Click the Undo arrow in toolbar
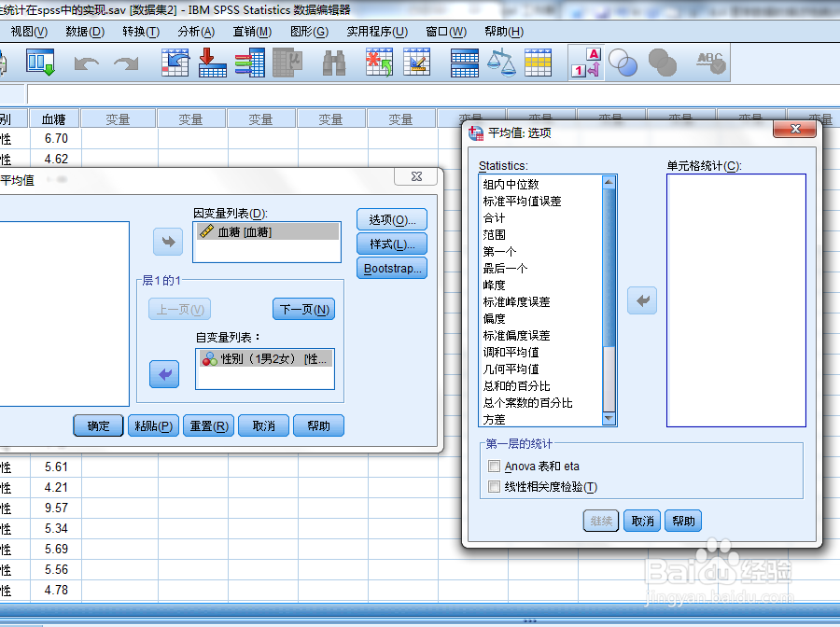Image resolution: width=840 pixels, height=627 pixels. pyautogui.click(x=86, y=63)
